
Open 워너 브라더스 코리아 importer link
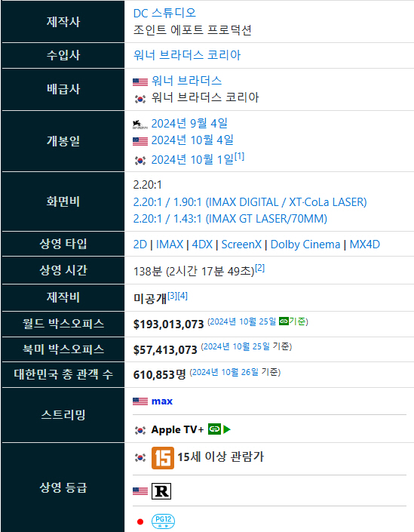point(187,55)
